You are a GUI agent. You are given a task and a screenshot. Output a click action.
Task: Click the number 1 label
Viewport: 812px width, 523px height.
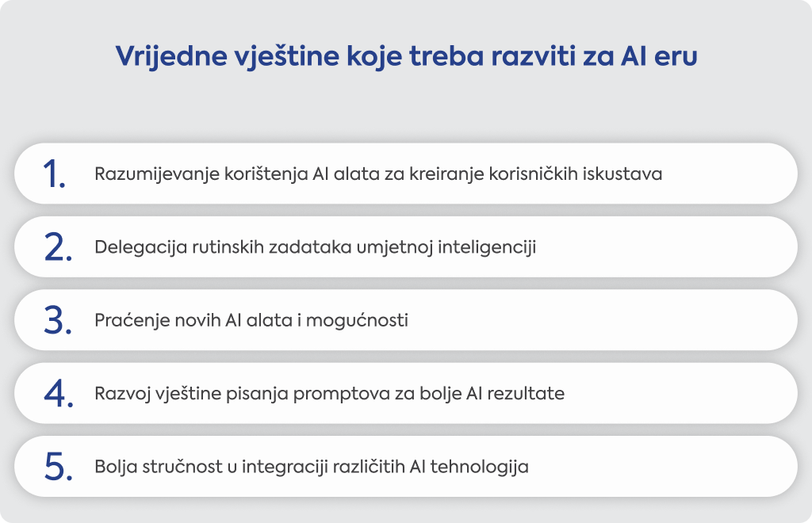tap(54, 174)
